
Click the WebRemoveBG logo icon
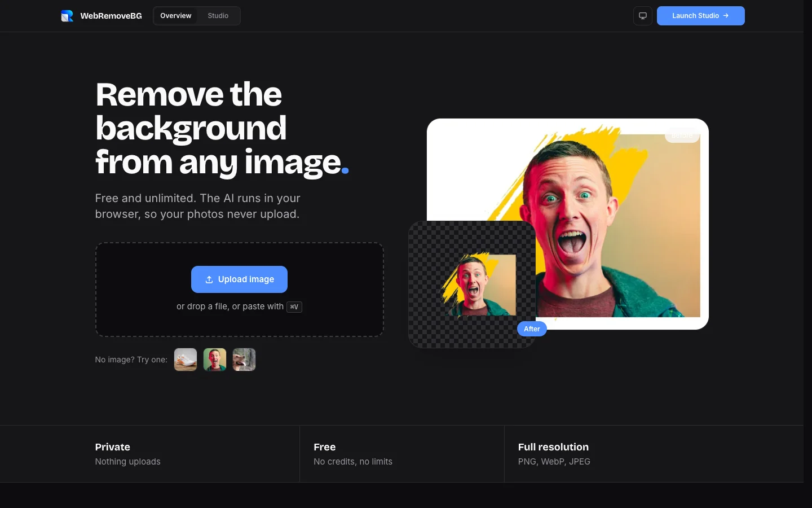[67, 16]
